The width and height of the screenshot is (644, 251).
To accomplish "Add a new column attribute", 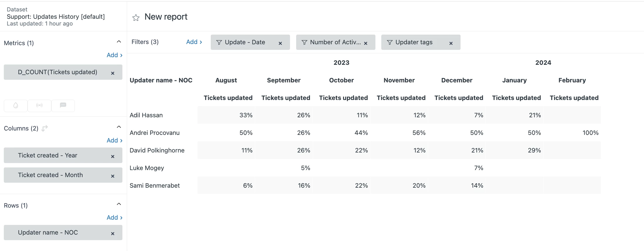I will [114, 140].
